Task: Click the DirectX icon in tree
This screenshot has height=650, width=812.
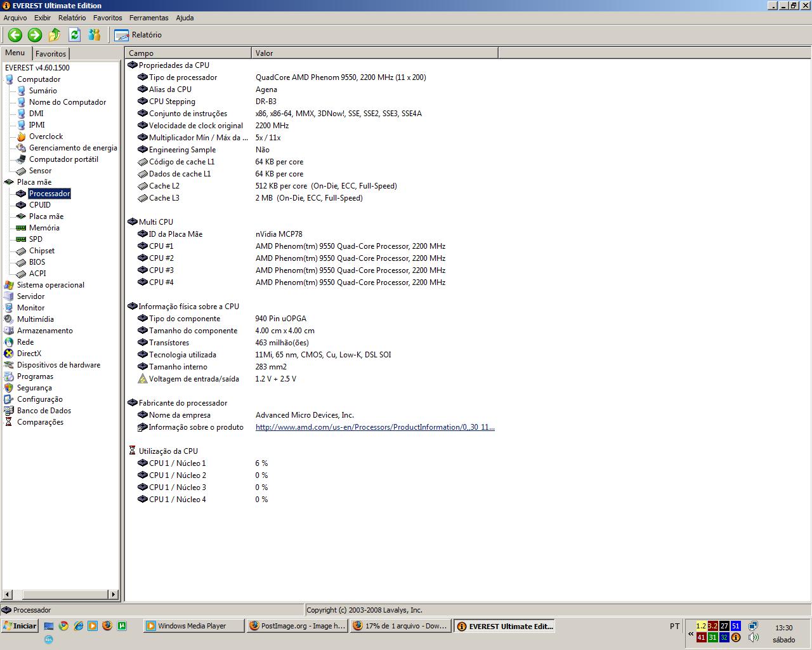Action: click(x=9, y=354)
